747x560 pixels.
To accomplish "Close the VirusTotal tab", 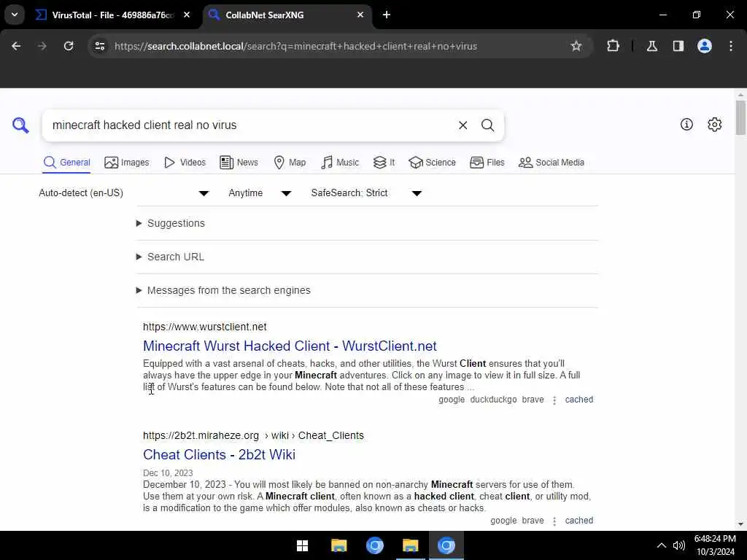I will tap(187, 15).
